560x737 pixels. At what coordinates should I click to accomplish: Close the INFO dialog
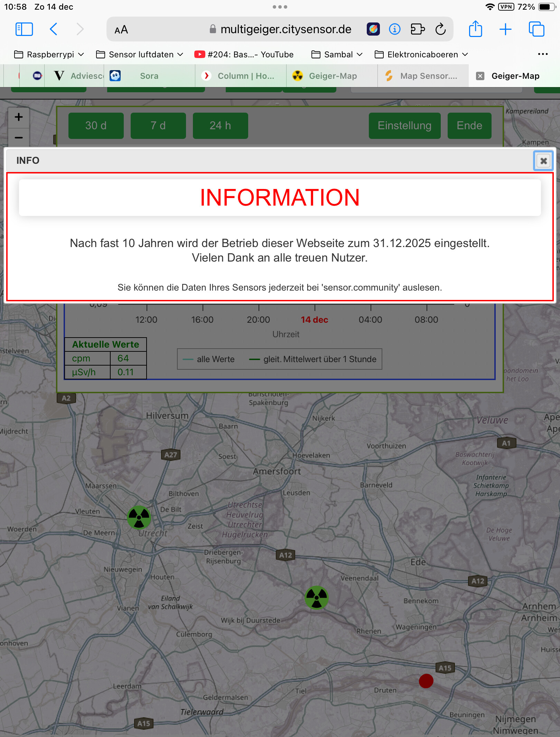(x=543, y=161)
